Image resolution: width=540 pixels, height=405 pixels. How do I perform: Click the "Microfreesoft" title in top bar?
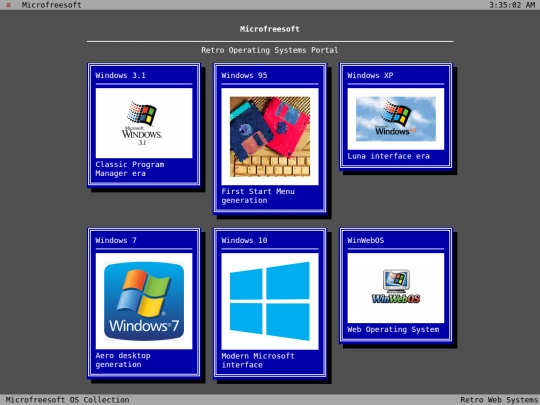click(x=52, y=5)
